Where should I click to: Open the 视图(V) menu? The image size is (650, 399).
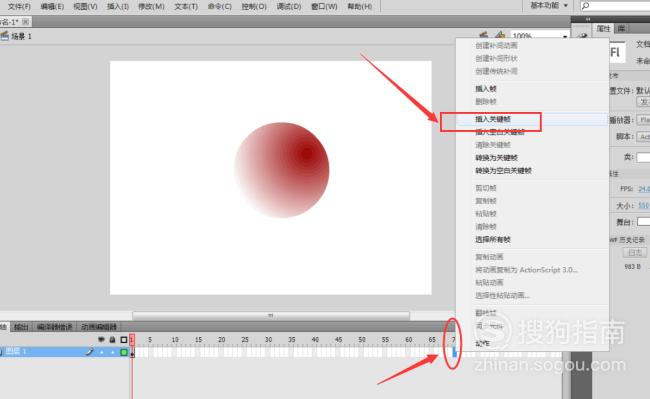[x=85, y=7]
